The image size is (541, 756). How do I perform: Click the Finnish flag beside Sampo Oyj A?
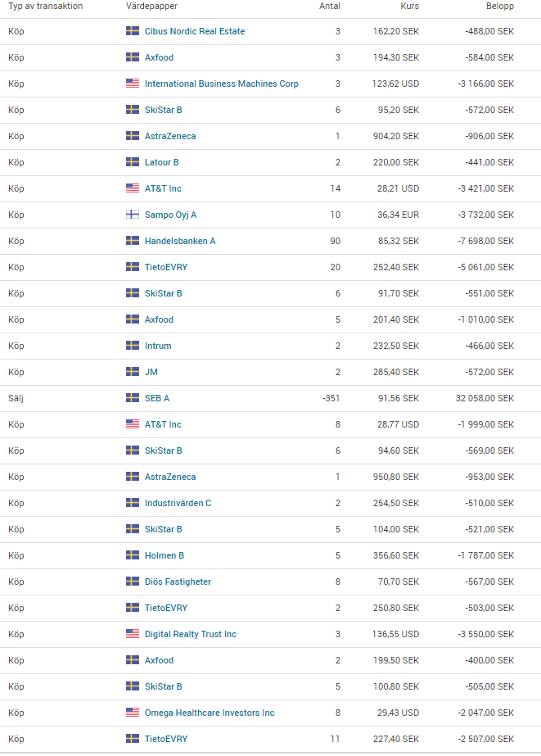tap(133, 215)
